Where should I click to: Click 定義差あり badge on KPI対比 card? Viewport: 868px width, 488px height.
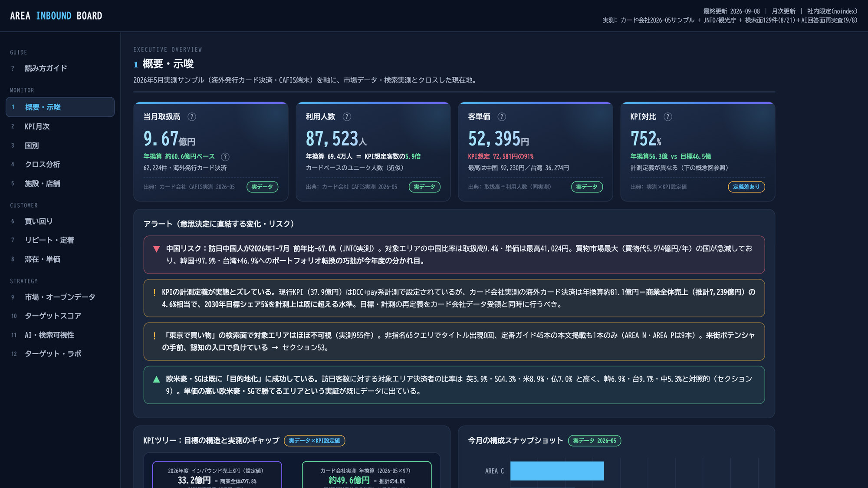tap(746, 187)
